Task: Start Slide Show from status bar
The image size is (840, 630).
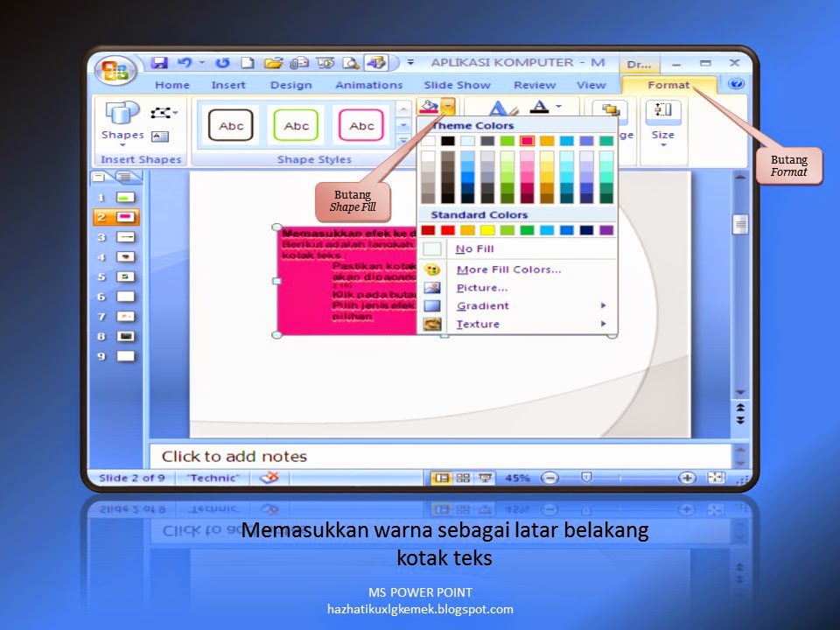Action: coord(486,478)
